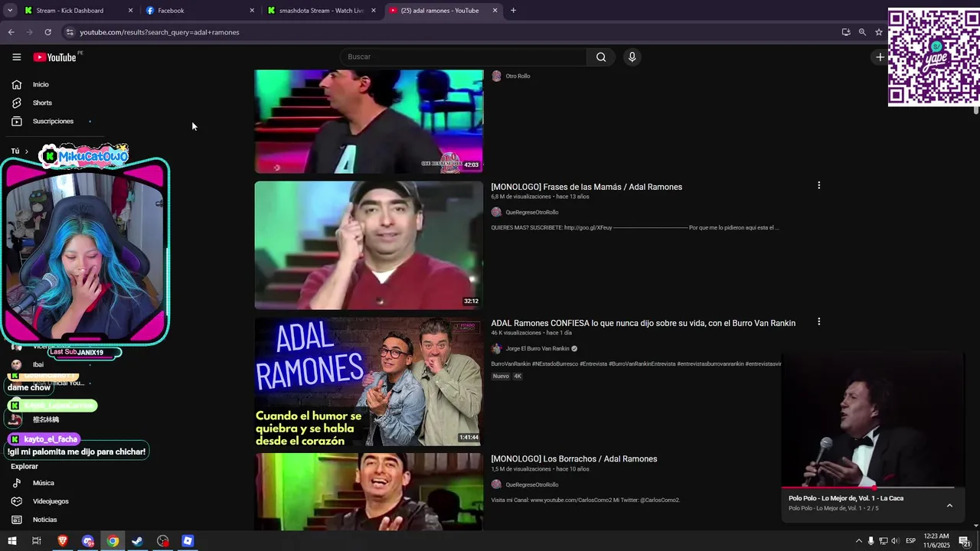Open Brave browser from the taskbar

pos(63,541)
